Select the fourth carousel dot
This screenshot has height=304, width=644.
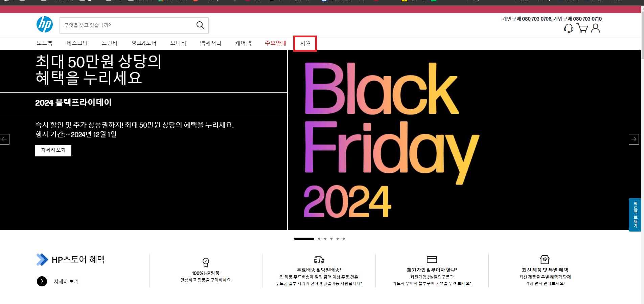tap(331, 239)
